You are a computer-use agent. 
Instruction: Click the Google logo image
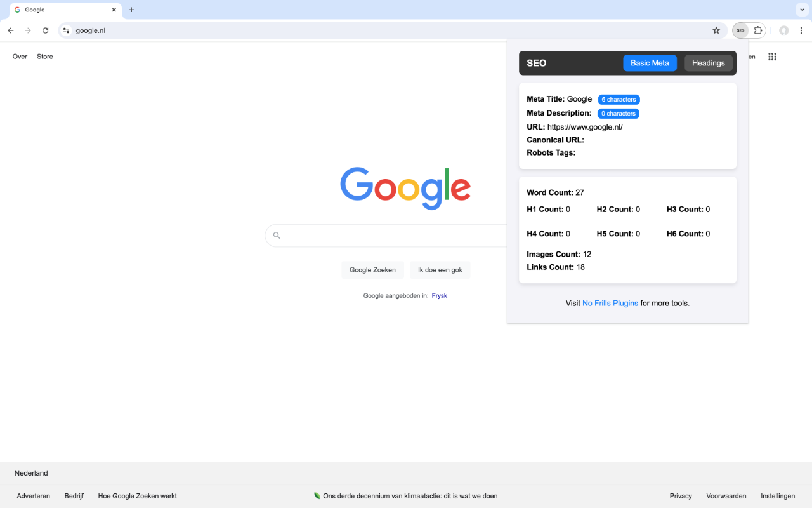pyautogui.click(x=405, y=188)
